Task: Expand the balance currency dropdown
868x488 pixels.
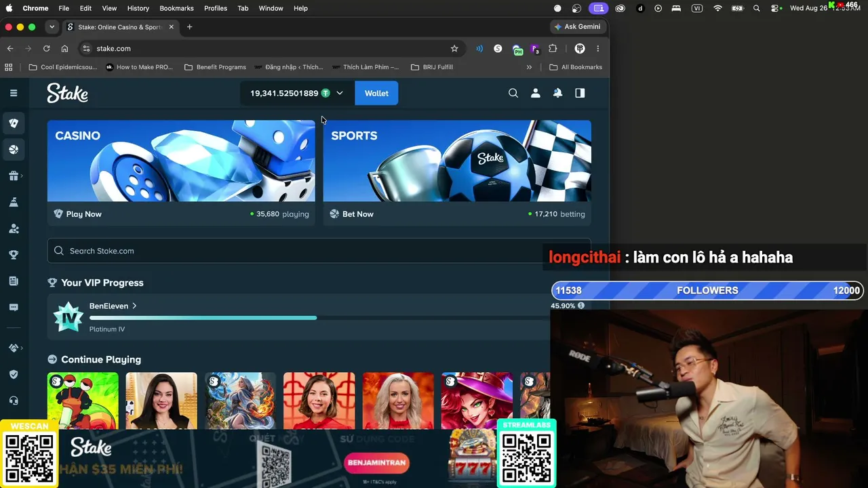Action: coord(340,93)
